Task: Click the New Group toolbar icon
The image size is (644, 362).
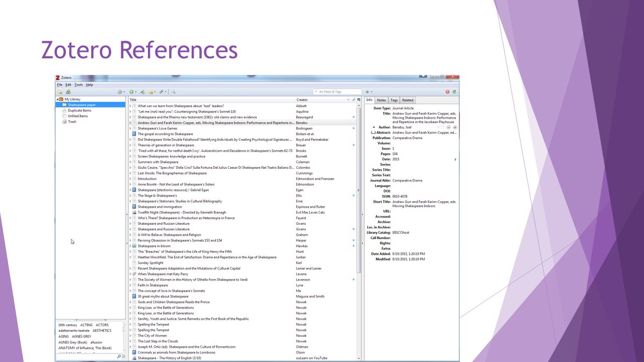Action: pyautogui.click(x=68, y=92)
